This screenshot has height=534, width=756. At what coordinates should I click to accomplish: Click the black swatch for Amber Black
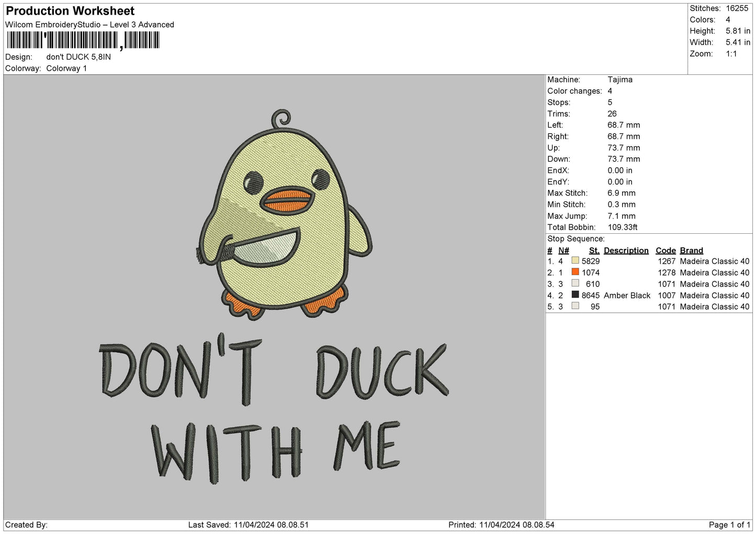coord(576,295)
